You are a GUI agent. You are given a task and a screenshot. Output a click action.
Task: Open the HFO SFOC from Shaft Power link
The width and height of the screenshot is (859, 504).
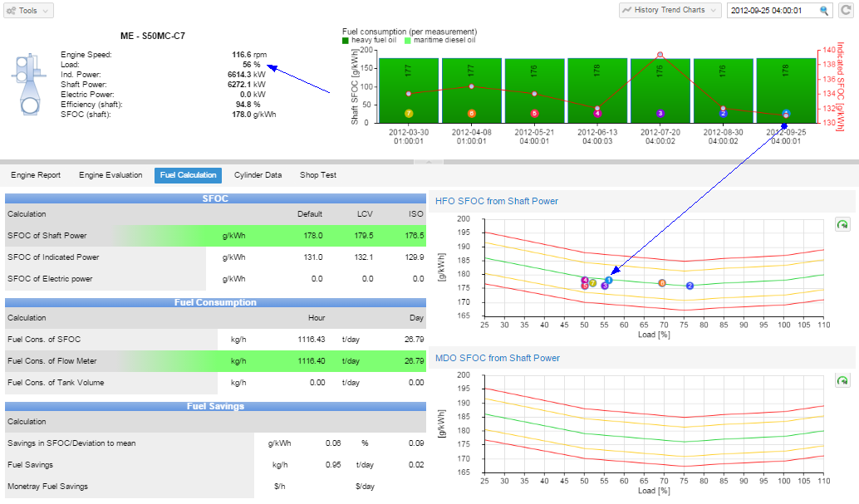(497, 201)
